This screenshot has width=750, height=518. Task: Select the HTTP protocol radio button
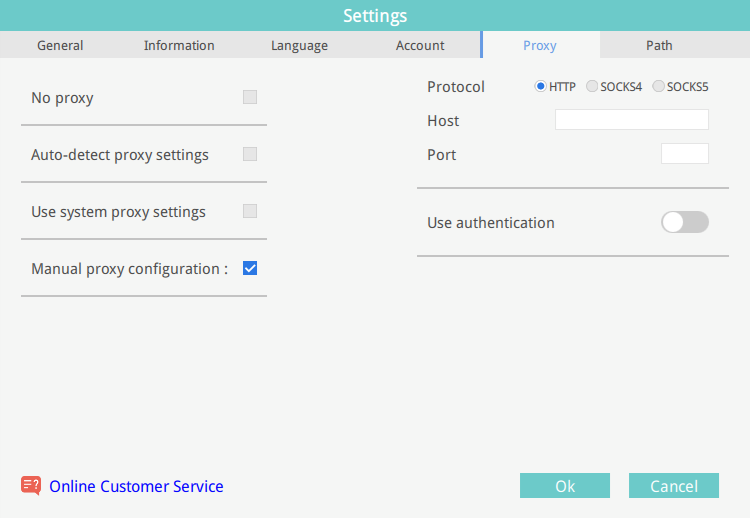pyautogui.click(x=540, y=86)
